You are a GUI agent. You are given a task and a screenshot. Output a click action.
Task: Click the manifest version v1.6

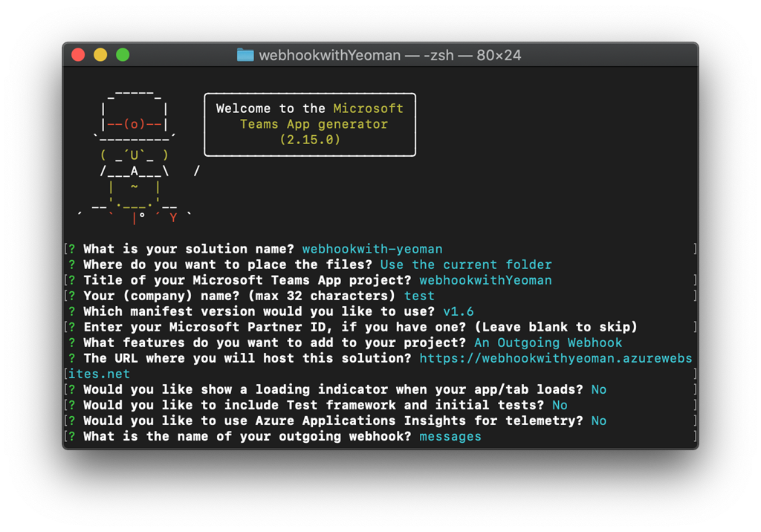point(459,311)
